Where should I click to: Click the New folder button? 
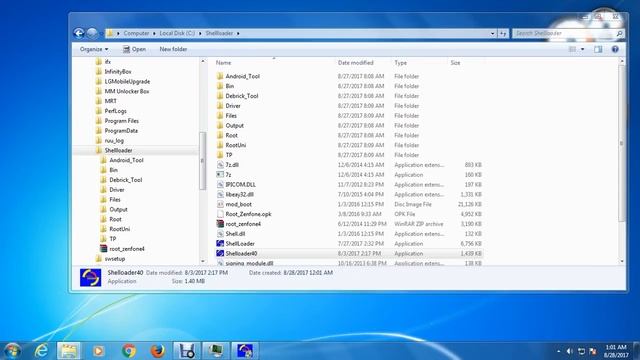coord(173,49)
